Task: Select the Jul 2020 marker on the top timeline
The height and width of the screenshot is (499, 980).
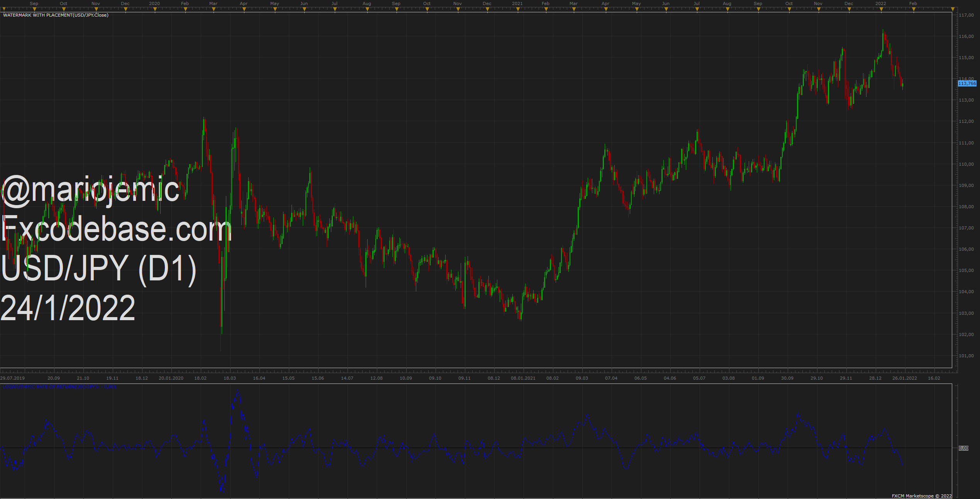Action: tap(335, 10)
